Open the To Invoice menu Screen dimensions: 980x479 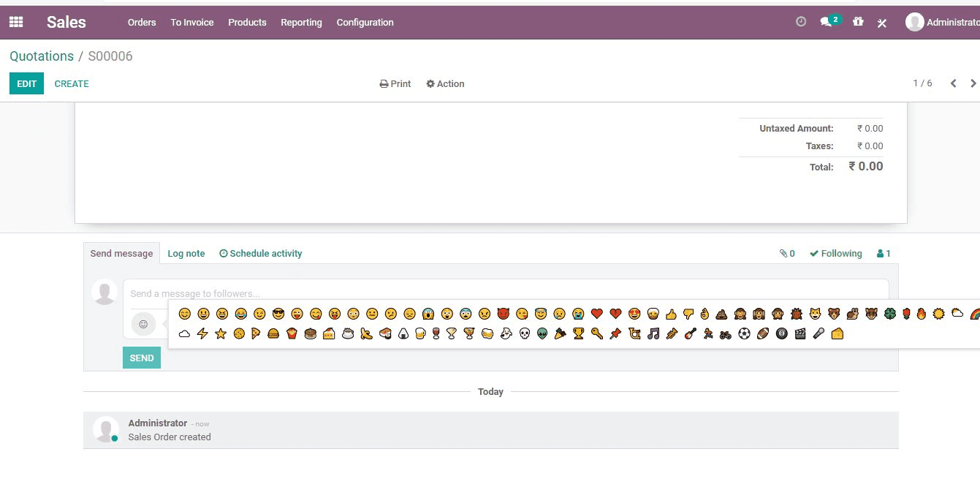point(192,23)
